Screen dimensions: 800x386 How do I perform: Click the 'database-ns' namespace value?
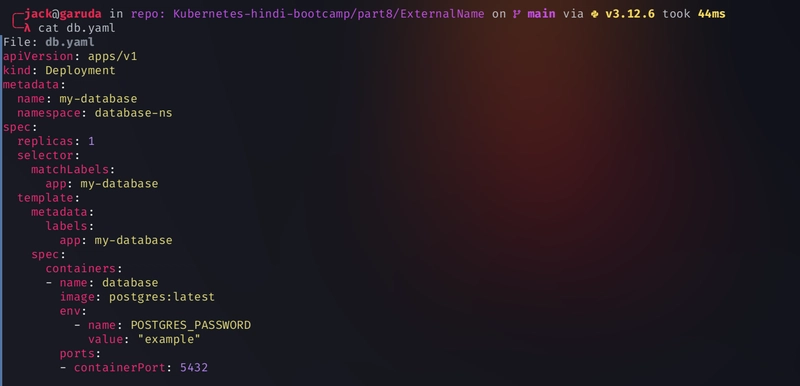coord(133,113)
